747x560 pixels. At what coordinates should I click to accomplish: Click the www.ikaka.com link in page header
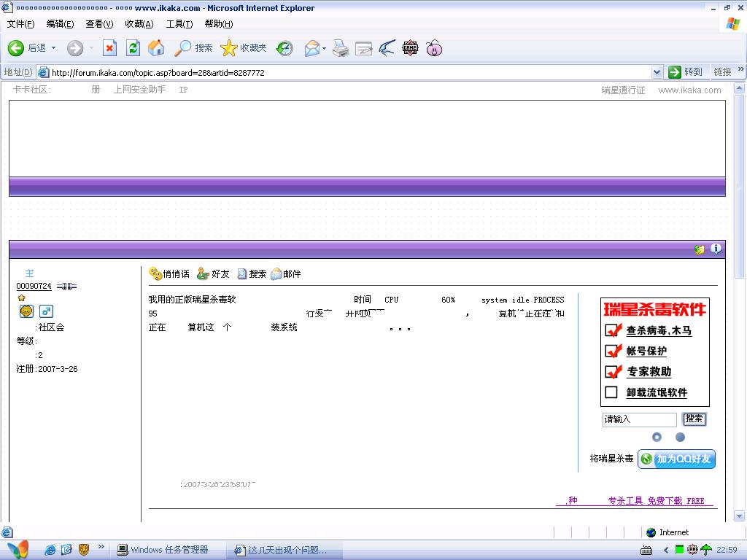(x=689, y=90)
